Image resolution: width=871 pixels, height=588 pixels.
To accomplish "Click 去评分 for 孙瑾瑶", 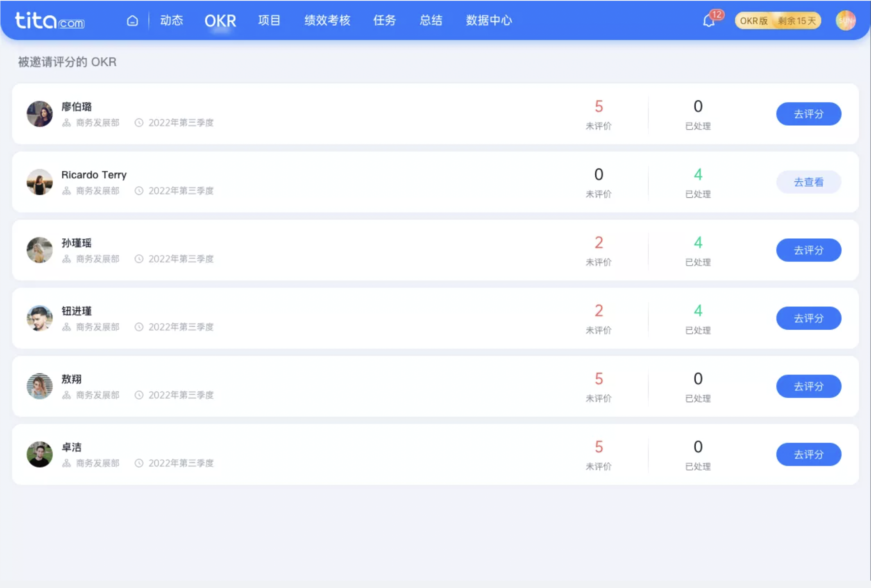I will click(x=809, y=250).
